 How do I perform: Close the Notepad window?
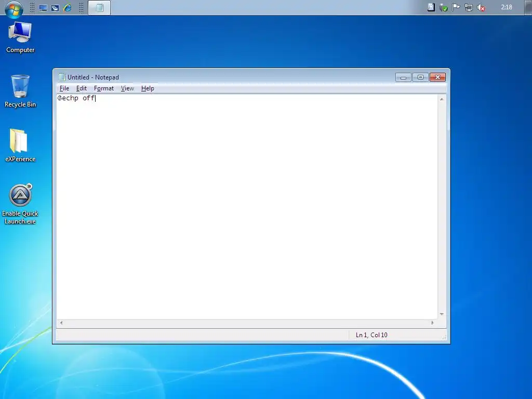(x=437, y=77)
